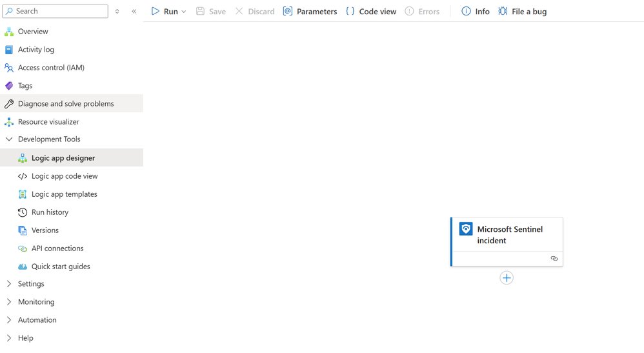Focus the sidebar Search field
The image size is (644, 353).
point(55,11)
